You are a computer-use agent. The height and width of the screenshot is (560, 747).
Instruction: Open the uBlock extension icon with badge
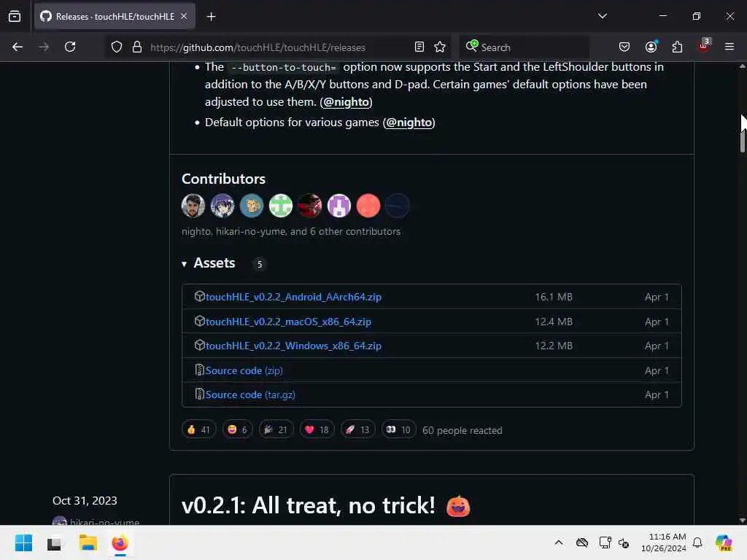coord(704,46)
